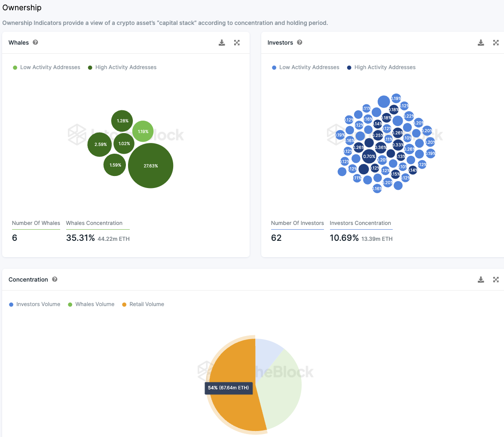Screen dimensions: 504x437
Task: Select the light green 1.19% whale bubble
Action: [143, 131]
